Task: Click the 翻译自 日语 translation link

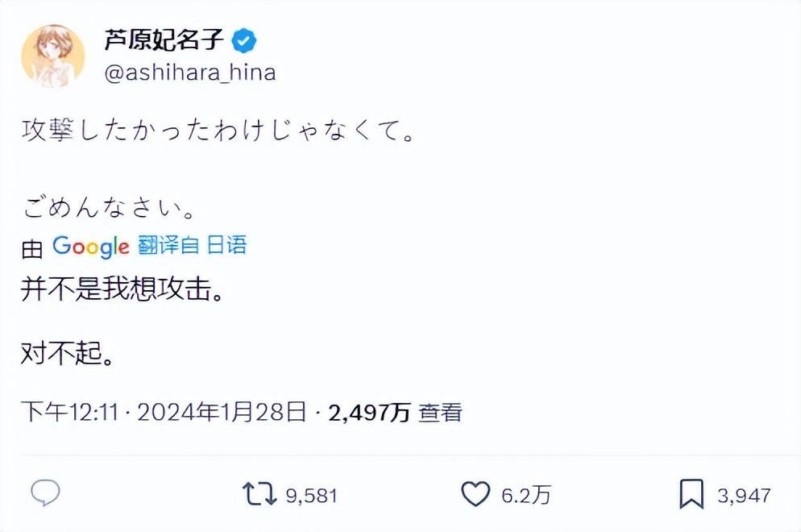Action: tap(192, 246)
